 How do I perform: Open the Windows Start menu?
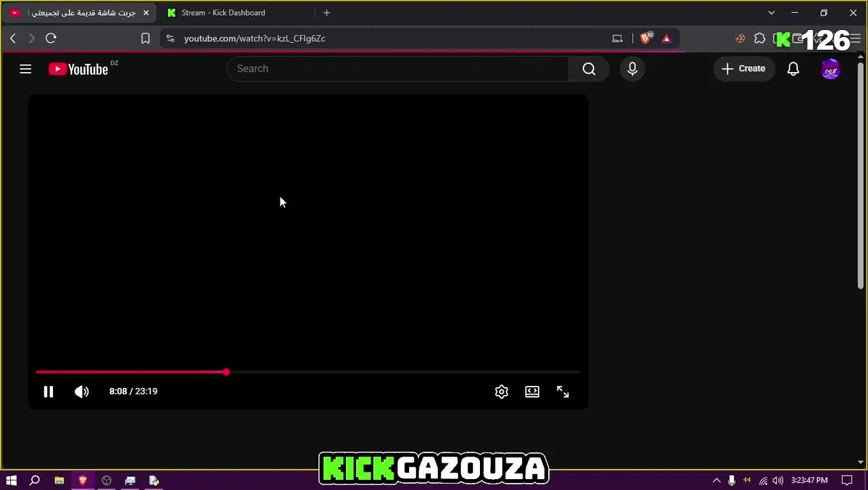click(x=12, y=480)
